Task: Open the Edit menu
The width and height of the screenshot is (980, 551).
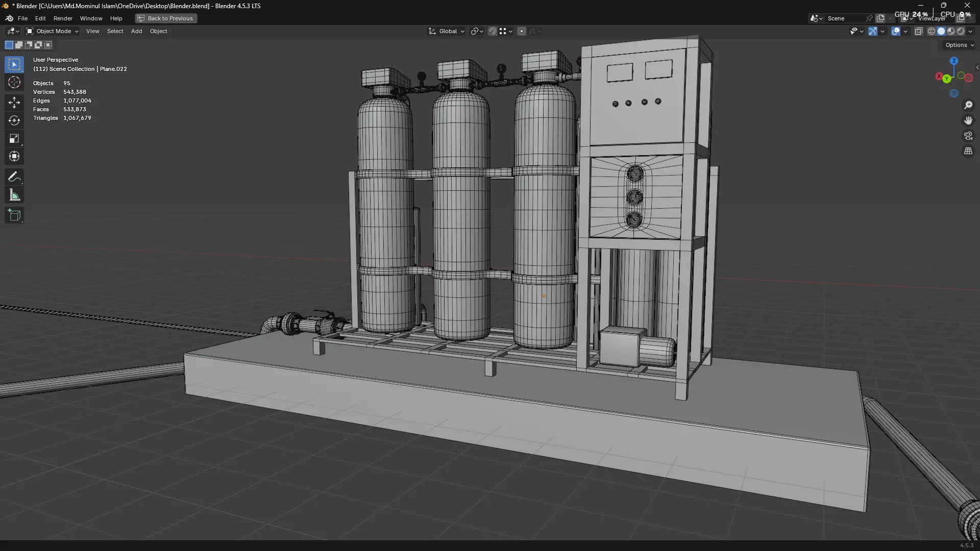Action: click(x=40, y=18)
